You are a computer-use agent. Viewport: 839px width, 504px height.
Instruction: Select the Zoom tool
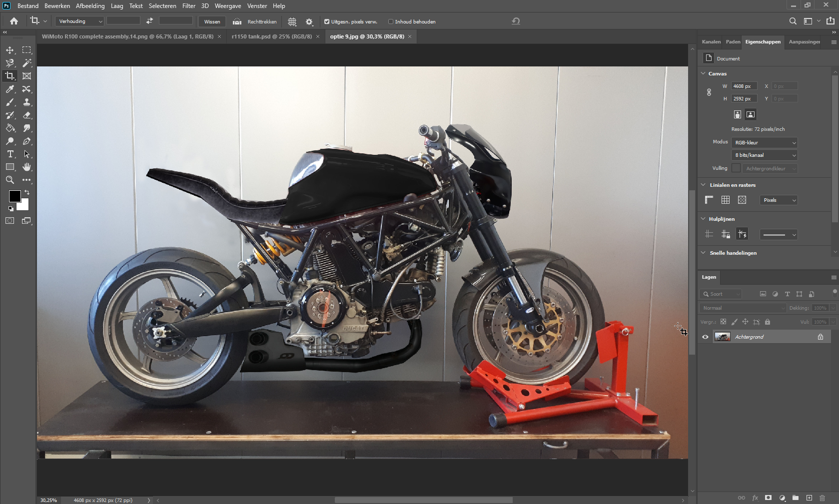pos(10,180)
